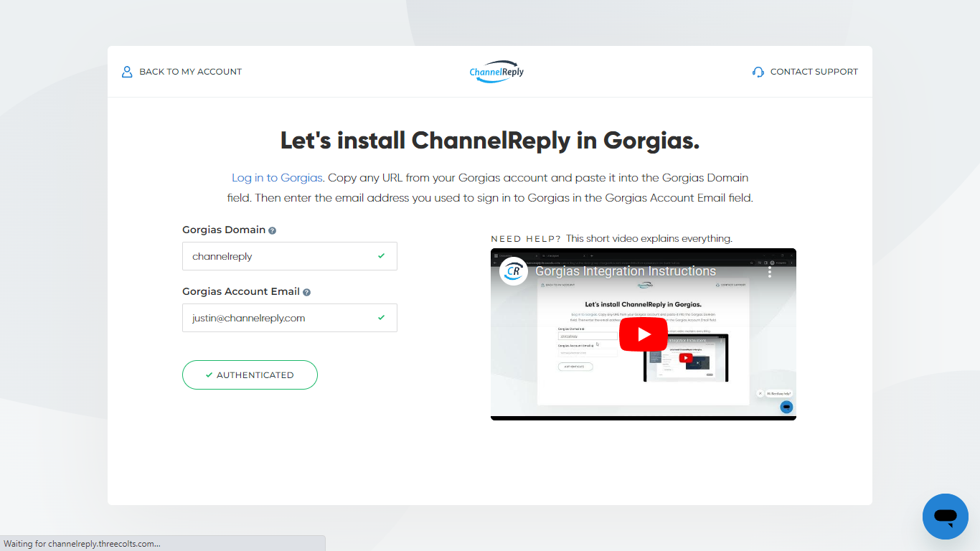
Task: Open the CONTACT SUPPORT link
Action: coord(805,72)
